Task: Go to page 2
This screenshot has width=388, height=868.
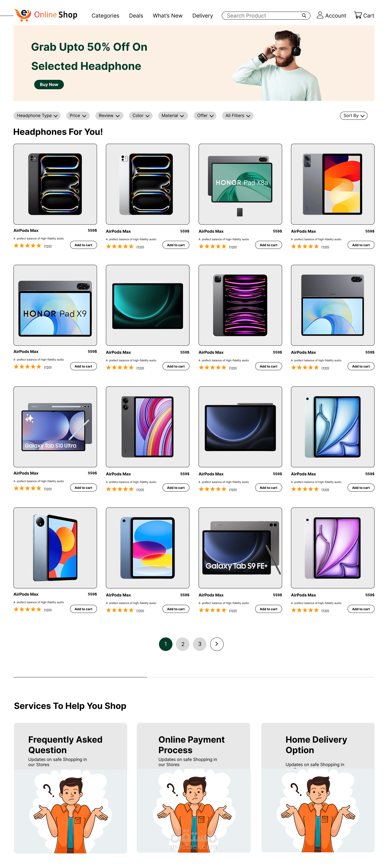Action: click(x=183, y=644)
